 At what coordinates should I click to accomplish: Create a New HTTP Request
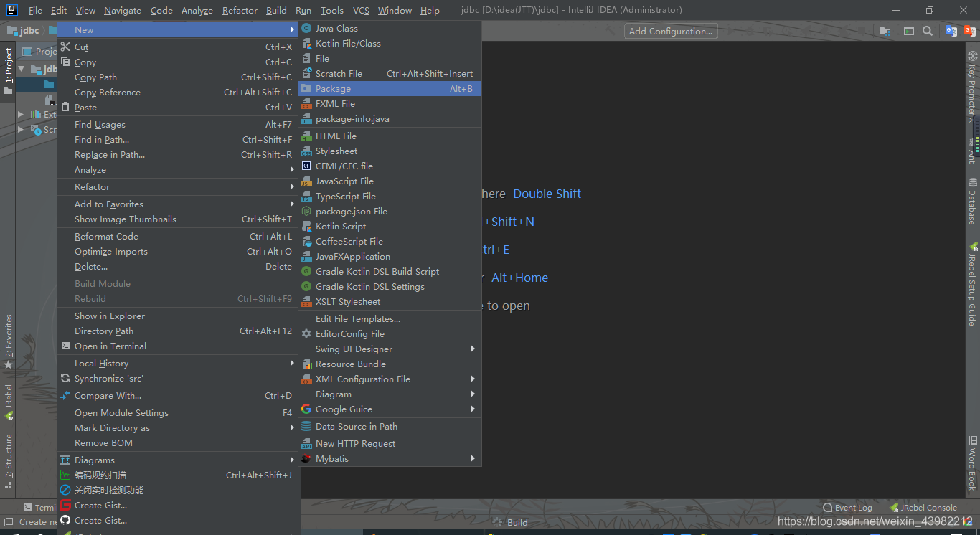[390, 443]
